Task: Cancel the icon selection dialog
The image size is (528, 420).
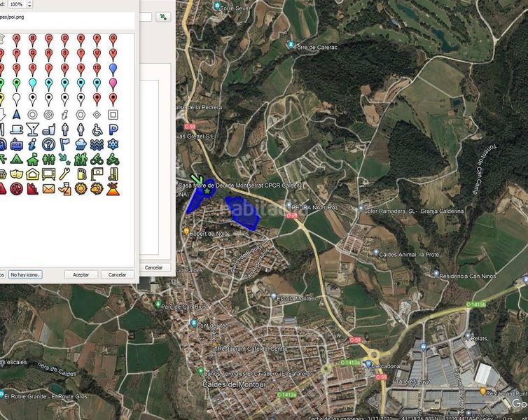Action: [x=117, y=274]
